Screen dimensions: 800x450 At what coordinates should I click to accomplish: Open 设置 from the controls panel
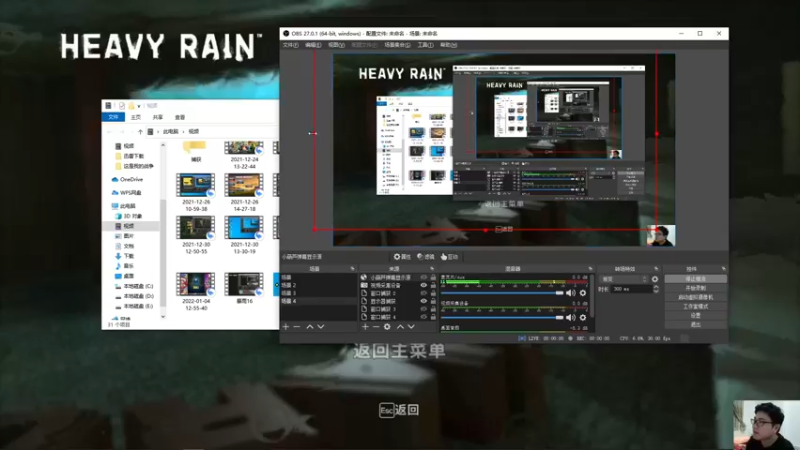click(x=695, y=316)
